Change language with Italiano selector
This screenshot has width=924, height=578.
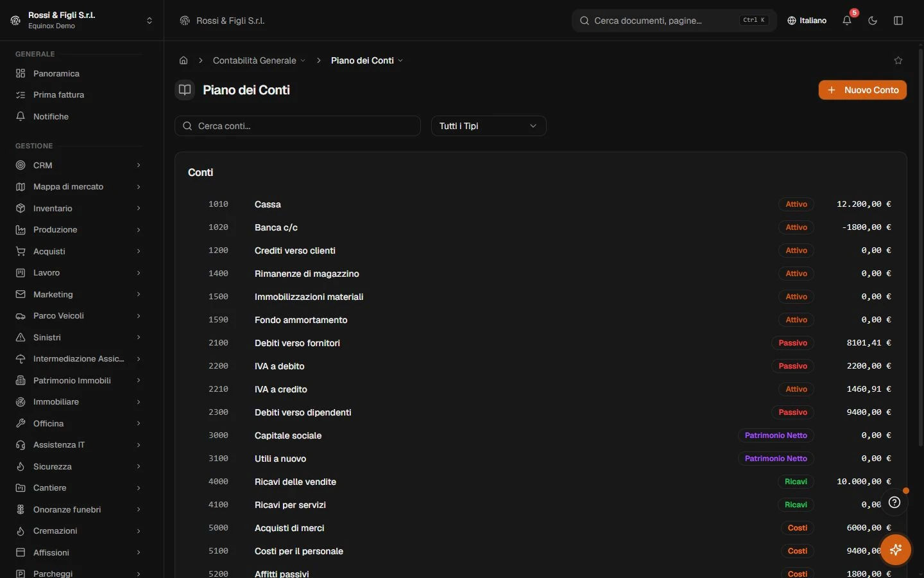[807, 21]
